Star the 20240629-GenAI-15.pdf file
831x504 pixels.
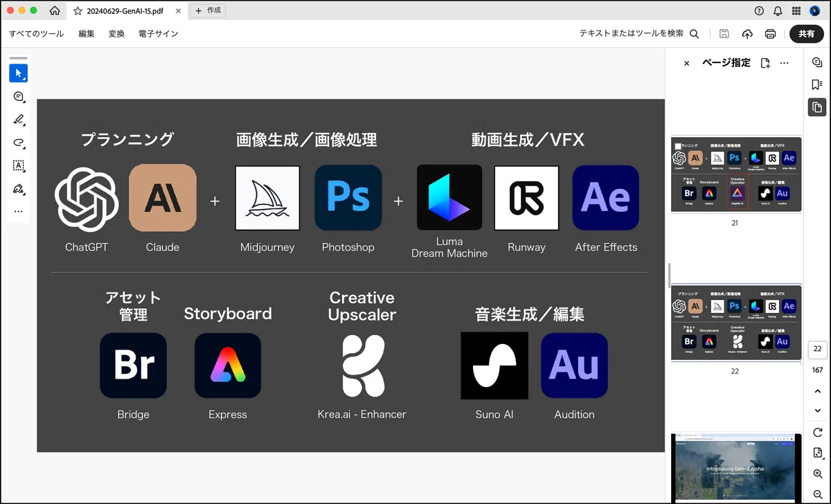[78, 11]
